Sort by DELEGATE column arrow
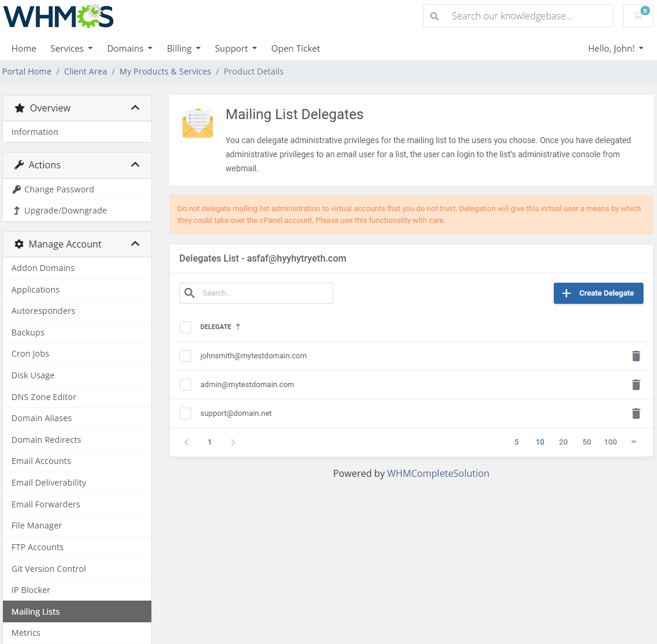The image size is (657, 644). tap(238, 327)
